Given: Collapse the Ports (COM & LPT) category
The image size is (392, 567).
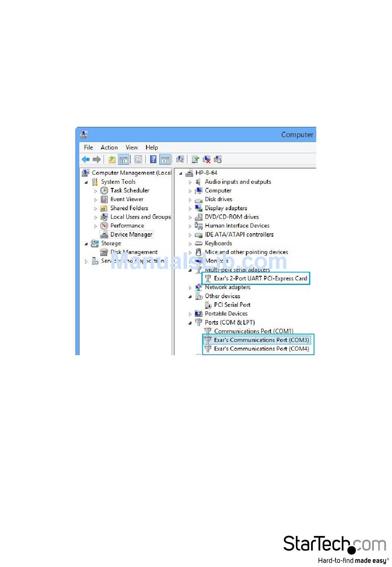Looking at the screenshot, I should [x=190, y=323].
